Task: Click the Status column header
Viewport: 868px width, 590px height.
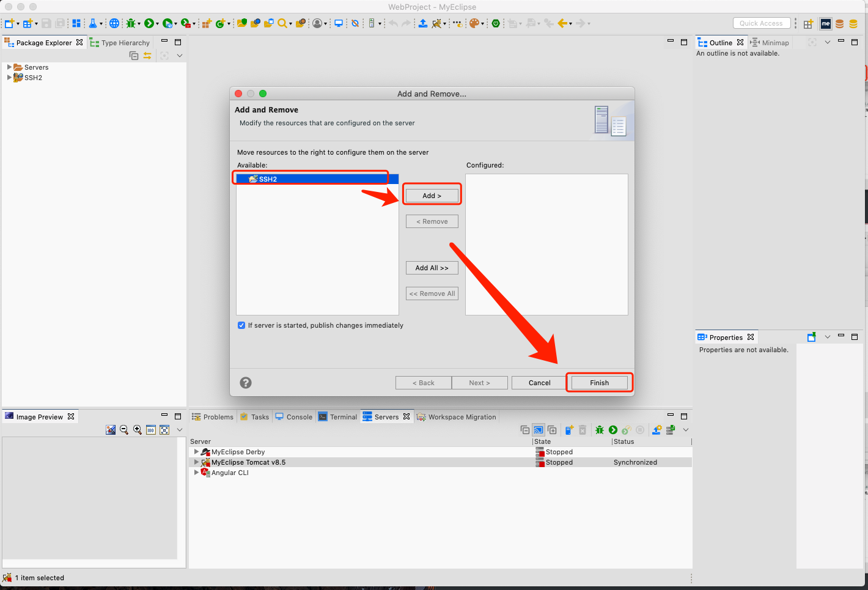Action: [x=652, y=441]
